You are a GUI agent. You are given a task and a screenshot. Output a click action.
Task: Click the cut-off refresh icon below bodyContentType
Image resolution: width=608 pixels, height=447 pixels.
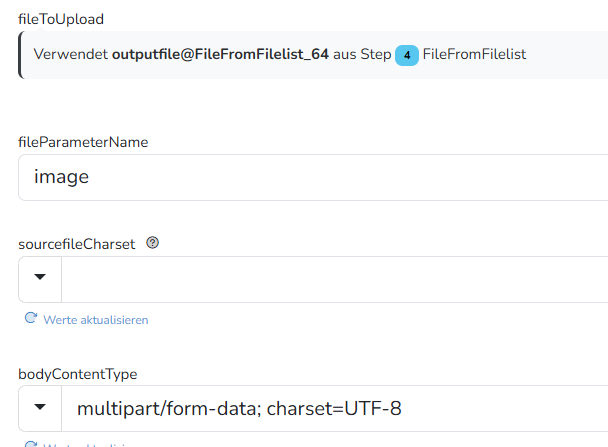tap(31, 444)
